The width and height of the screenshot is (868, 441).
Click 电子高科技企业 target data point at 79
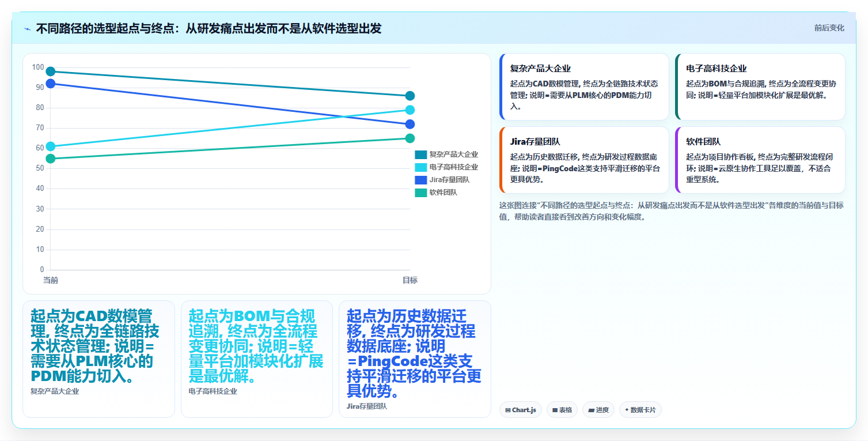(x=410, y=110)
